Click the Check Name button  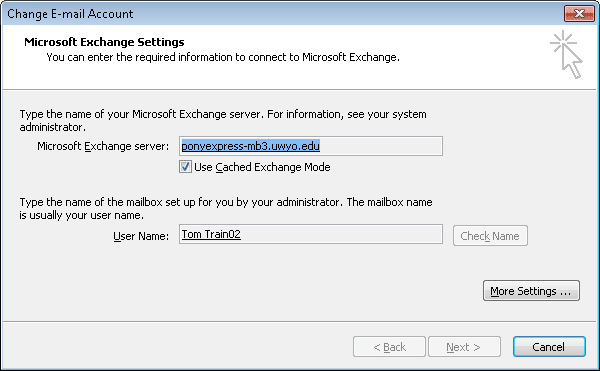click(490, 236)
